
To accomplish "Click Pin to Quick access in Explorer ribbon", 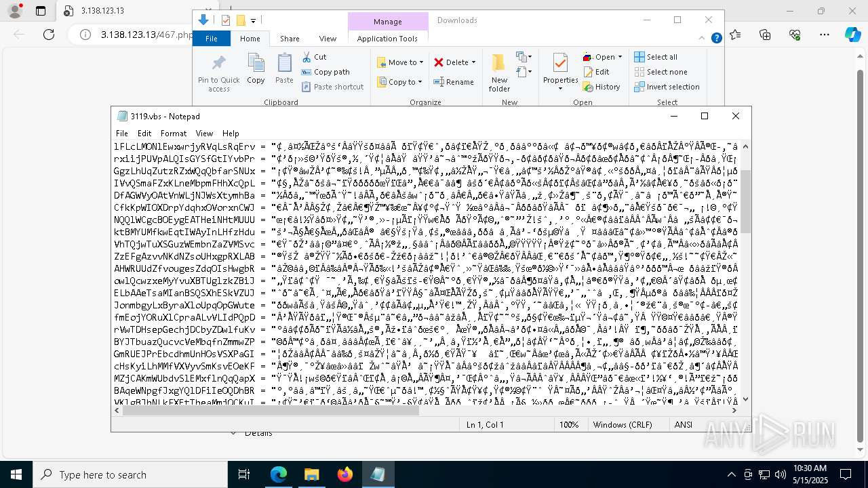I will 218,73.
